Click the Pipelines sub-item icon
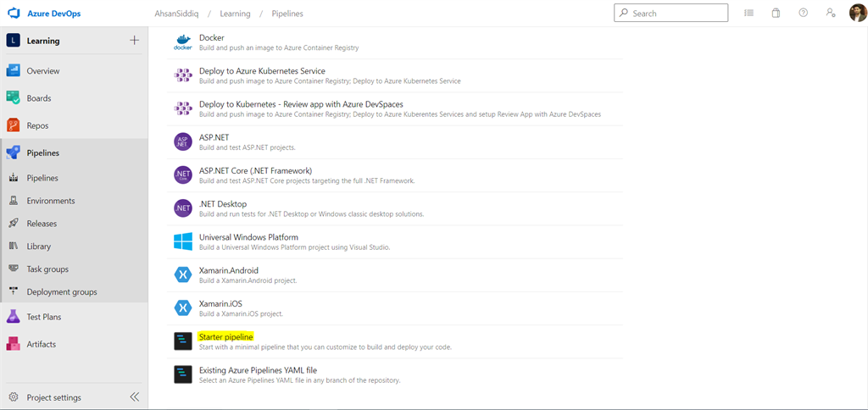Screen dimensions: 868x410 coord(14,178)
